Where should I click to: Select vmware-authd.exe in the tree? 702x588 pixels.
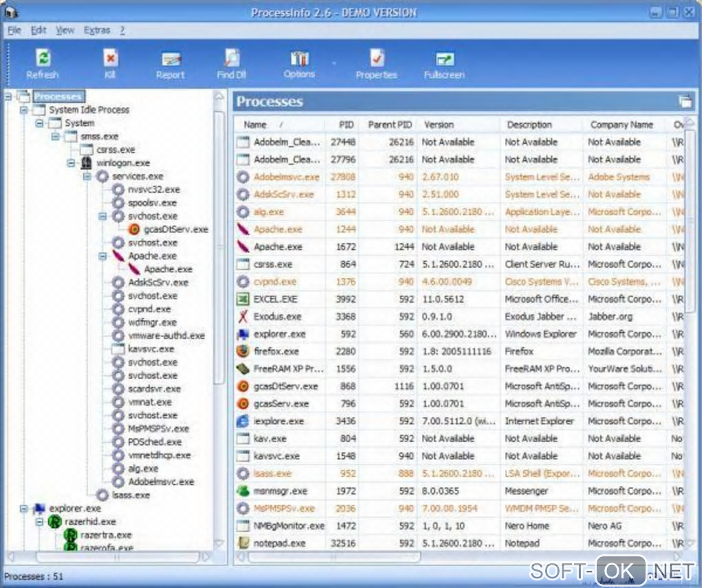pyautogui.click(x=166, y=336)
